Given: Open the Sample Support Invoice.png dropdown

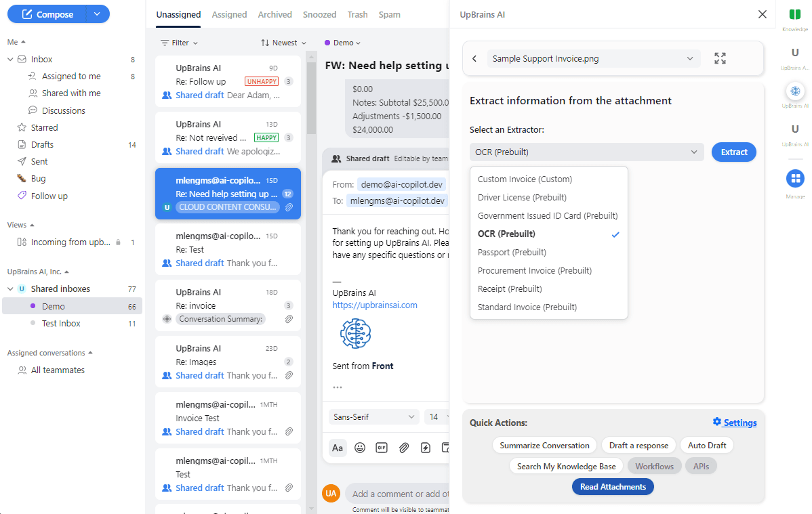Looking at the screenshot, I should pyautogui.click(x=594, y=58).
